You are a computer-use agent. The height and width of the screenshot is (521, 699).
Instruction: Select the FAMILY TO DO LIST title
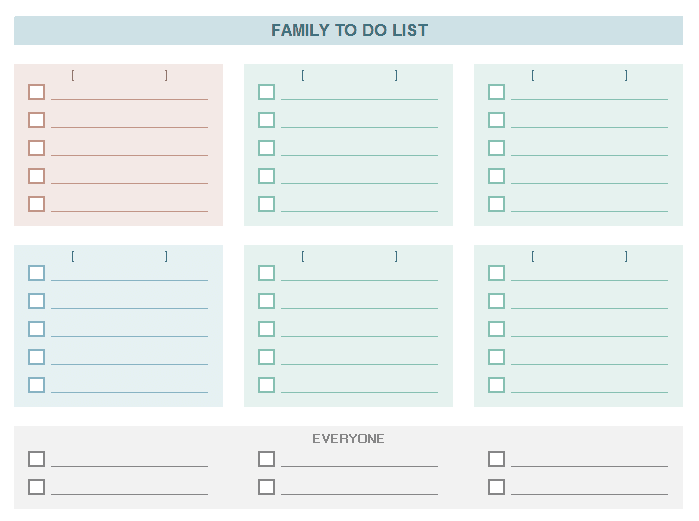point(349,30)
